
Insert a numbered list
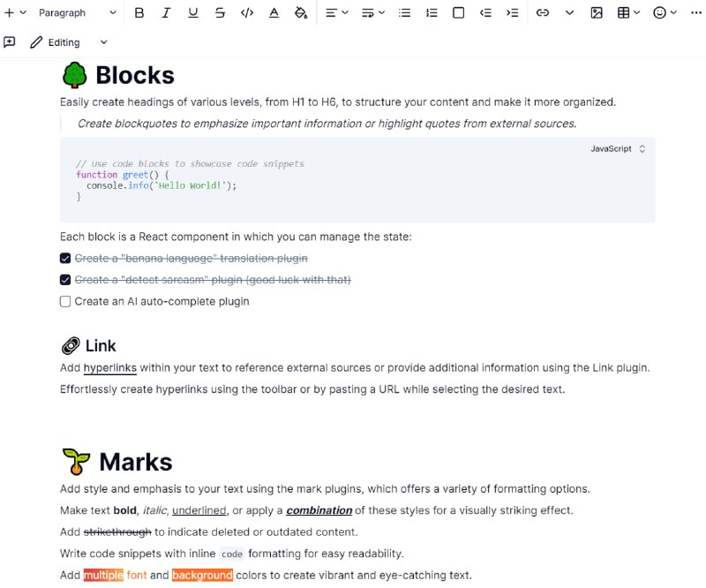[x=432, y=12]
